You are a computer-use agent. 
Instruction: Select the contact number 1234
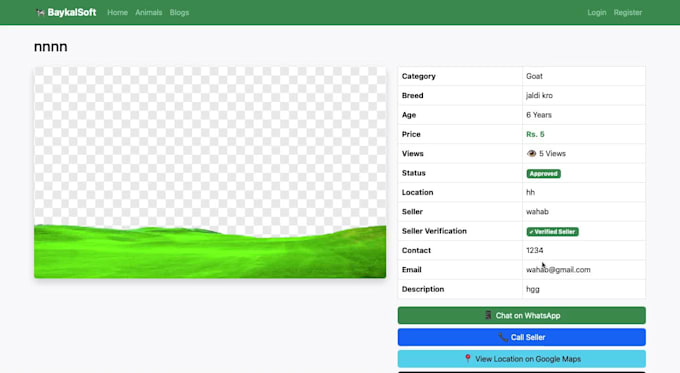tap(535, 250)
